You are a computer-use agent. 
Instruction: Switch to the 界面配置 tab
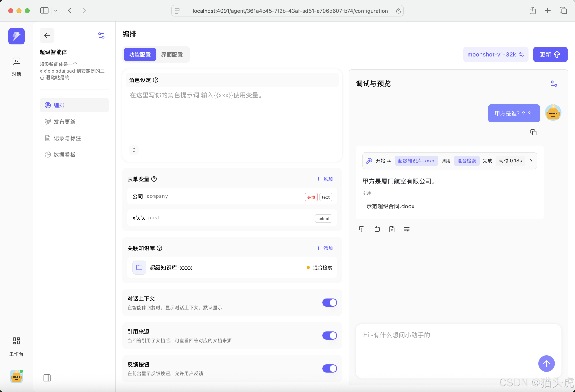[172, 54]
